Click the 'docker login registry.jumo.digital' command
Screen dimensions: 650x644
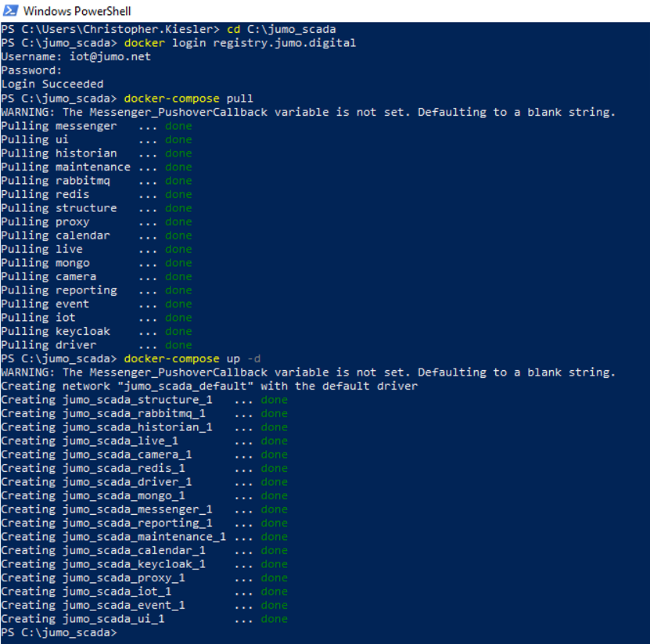239,43
